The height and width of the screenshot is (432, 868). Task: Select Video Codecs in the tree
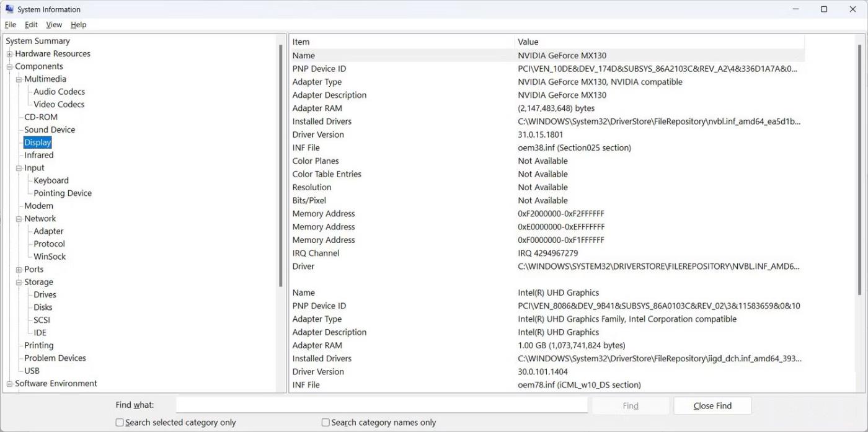[x=59, y=105]
